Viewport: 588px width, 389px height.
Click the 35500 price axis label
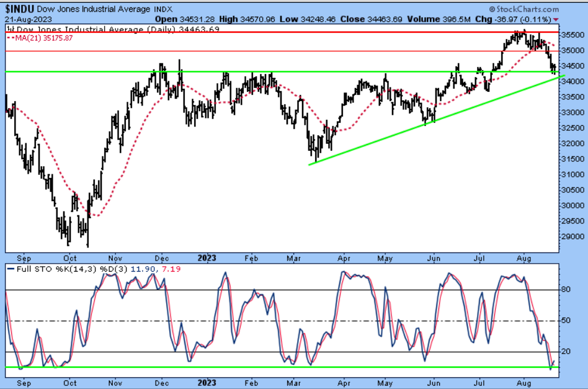click(x=572, y=35)
